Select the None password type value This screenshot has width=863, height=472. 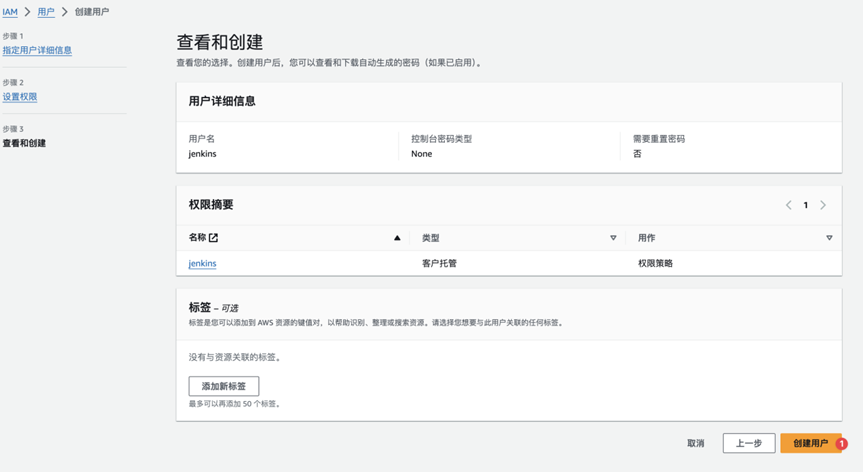point(422,154)
